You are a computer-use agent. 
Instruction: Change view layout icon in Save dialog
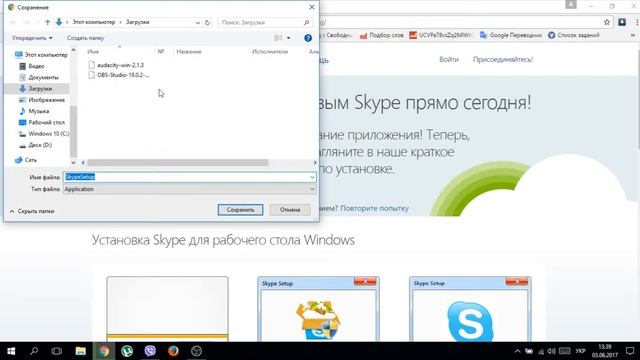278,38
